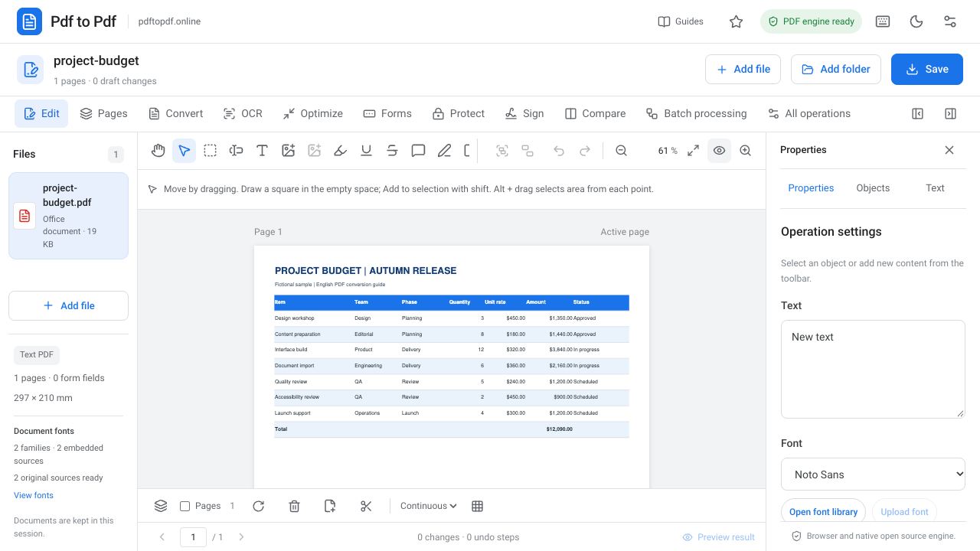Click the Pdf to Pdf logo icon
This screenshot has width=980, height=551.
(29, 21)
